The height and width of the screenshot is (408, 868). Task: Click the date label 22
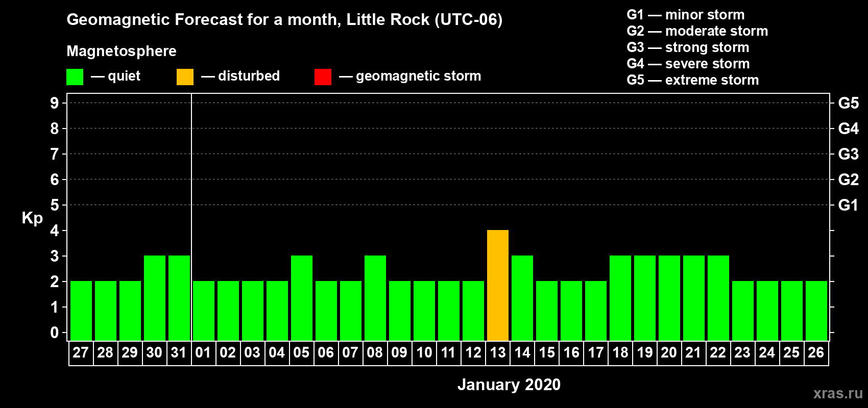pyautogui.click(x=718, y=352)
